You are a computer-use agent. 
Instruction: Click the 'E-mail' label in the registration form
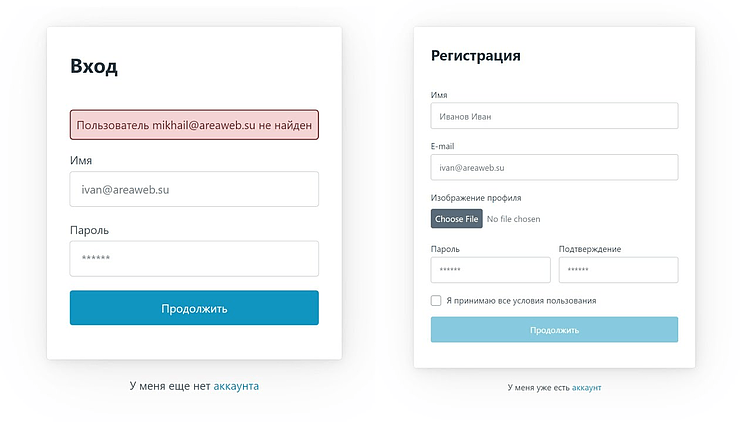click(x=443, y=146)
